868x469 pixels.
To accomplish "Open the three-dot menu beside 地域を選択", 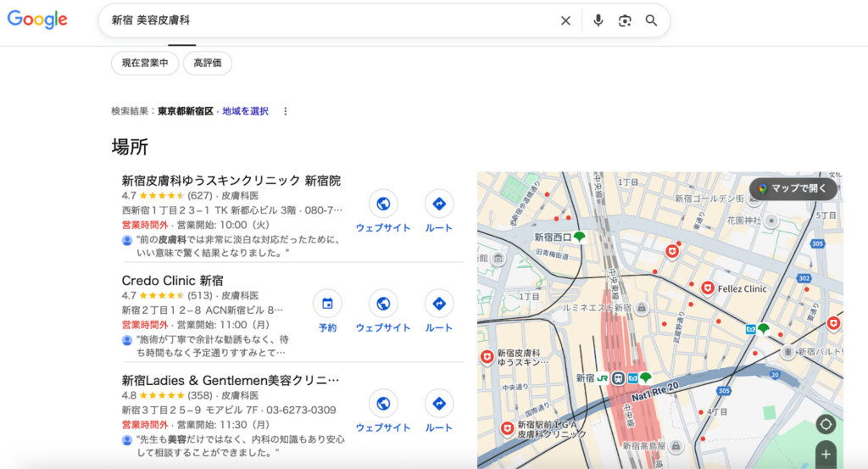I will pos(286,111).
